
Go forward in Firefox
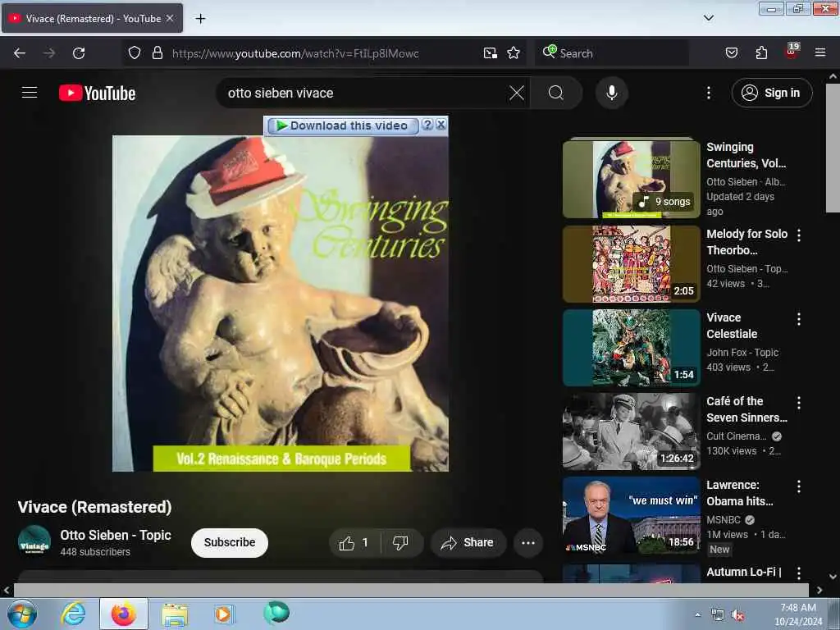(48, 53)
